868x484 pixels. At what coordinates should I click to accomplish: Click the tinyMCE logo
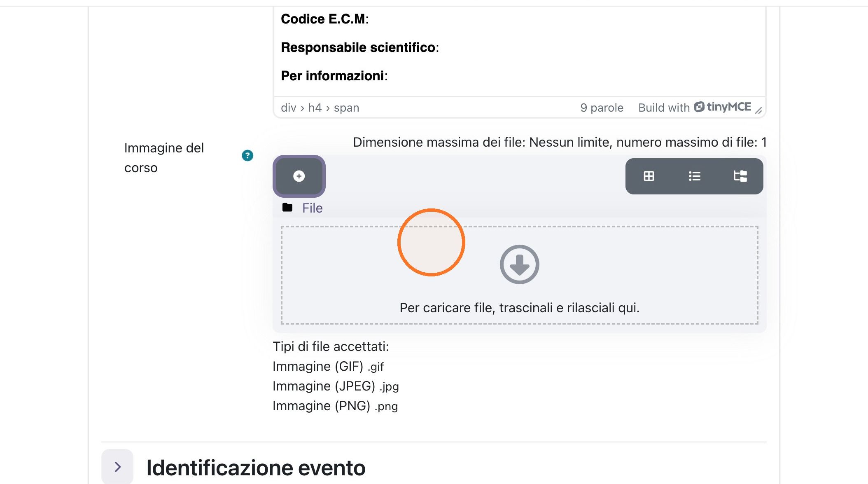[723, 107]
